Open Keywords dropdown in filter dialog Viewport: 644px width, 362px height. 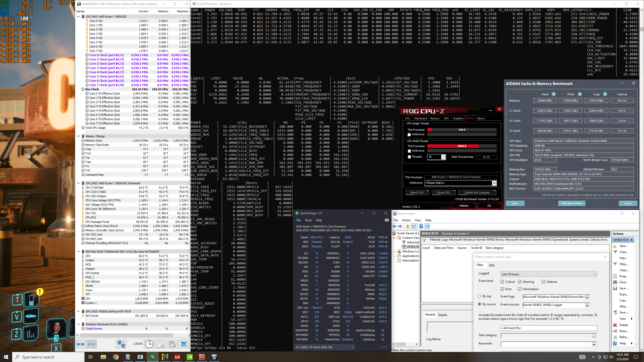coord(594,344)
